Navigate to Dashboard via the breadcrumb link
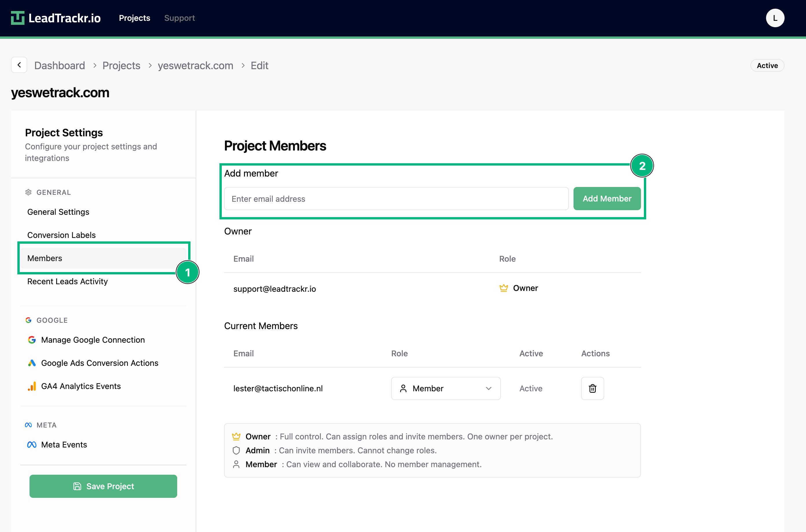Image resolution: width=806 pixels, height=532 pixels. point(60,65)
